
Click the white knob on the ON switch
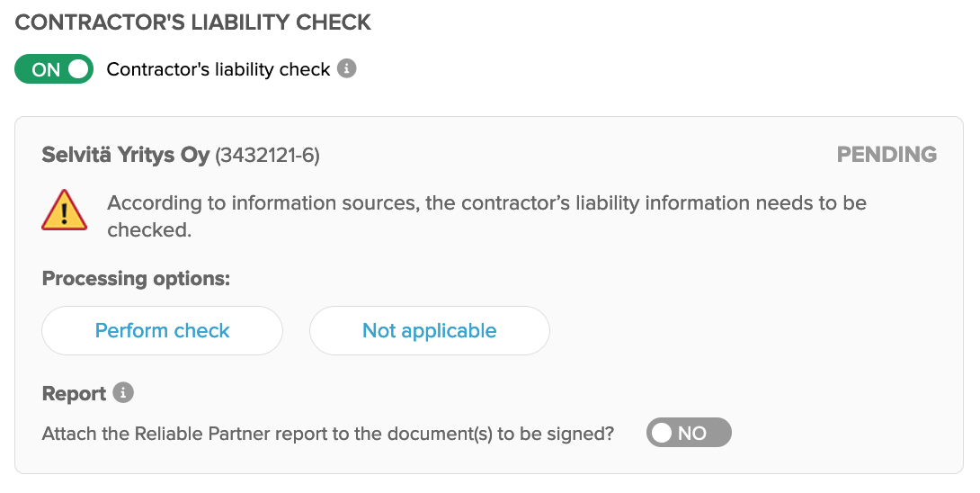tap(78, 68)
